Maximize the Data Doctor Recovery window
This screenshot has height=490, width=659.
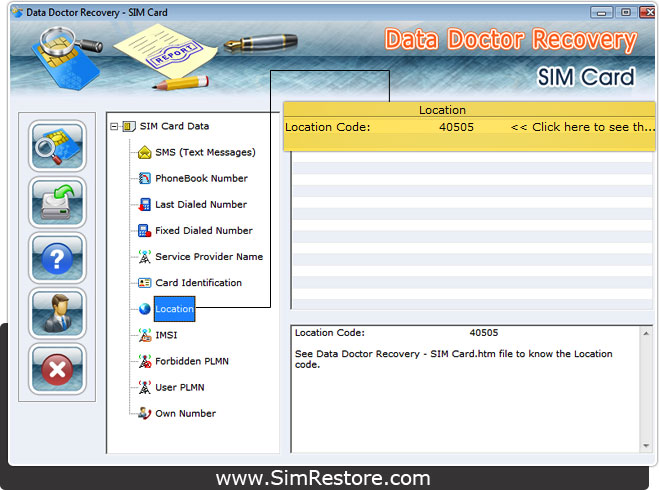click(626, 13)
